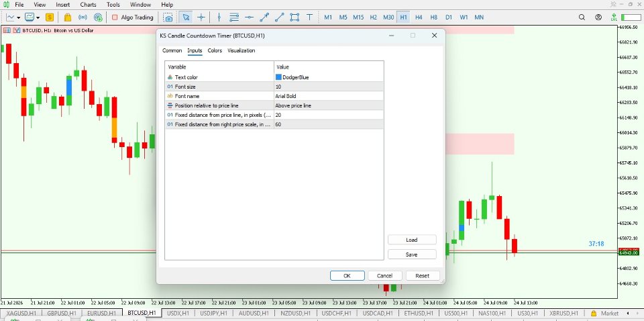The width and height of the screenshot is (644, 321).
Task: Select the arrowed trend line tool
Action: 264,17
